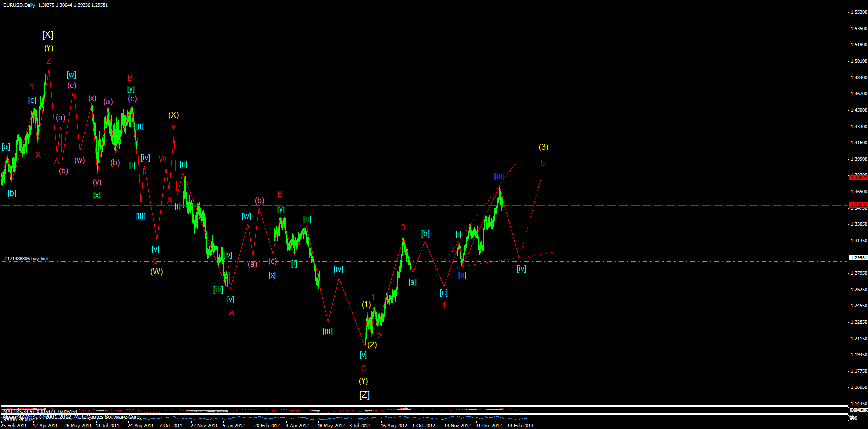868x429 pixels.
Task: Click the red 4 wave label
Action: click(x=443, y=305)
